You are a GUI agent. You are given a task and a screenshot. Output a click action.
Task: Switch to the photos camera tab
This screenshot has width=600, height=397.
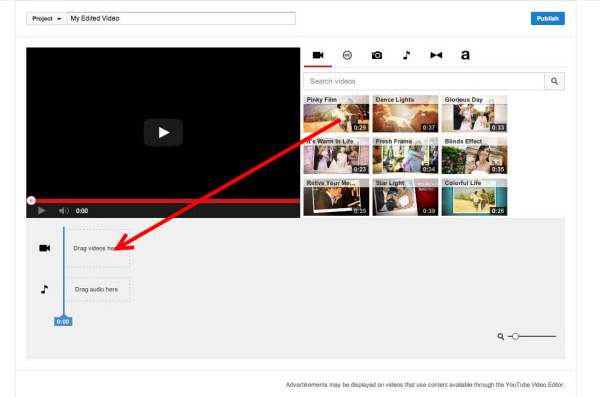[x=377, y=56]
